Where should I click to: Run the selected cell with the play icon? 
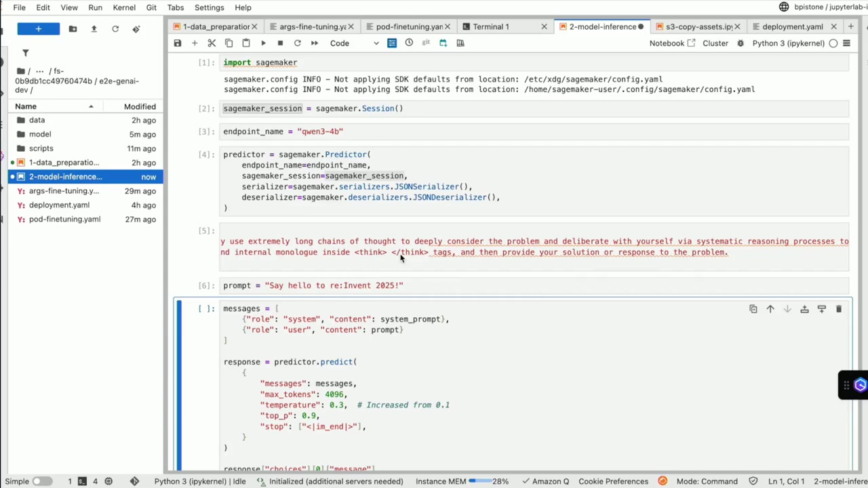point(263,43)
